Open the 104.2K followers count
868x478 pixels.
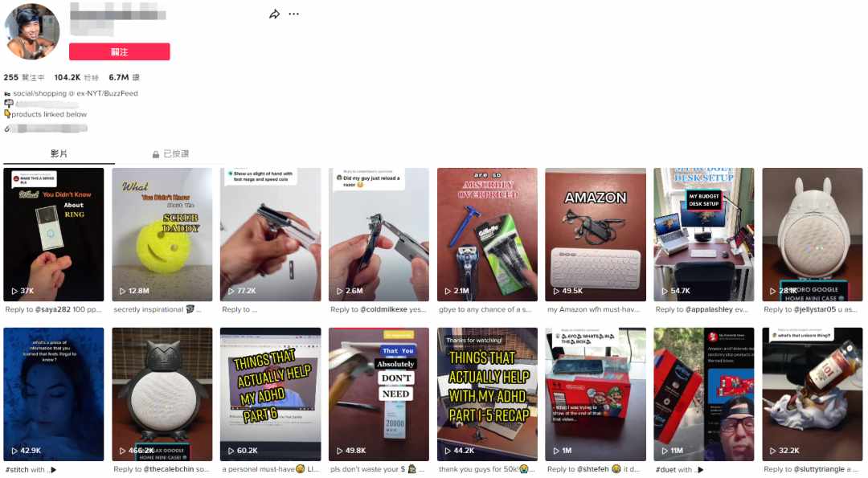tap(76, 77)
